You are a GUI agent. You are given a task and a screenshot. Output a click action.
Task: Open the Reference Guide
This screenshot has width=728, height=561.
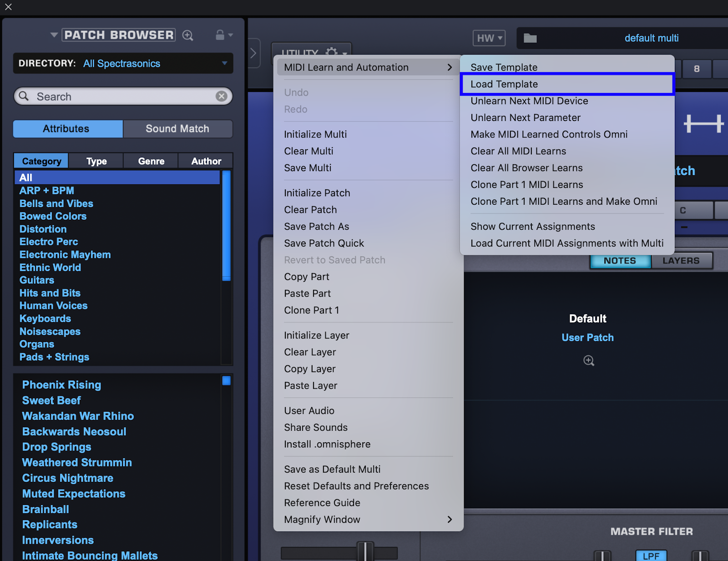pos(368,503)
